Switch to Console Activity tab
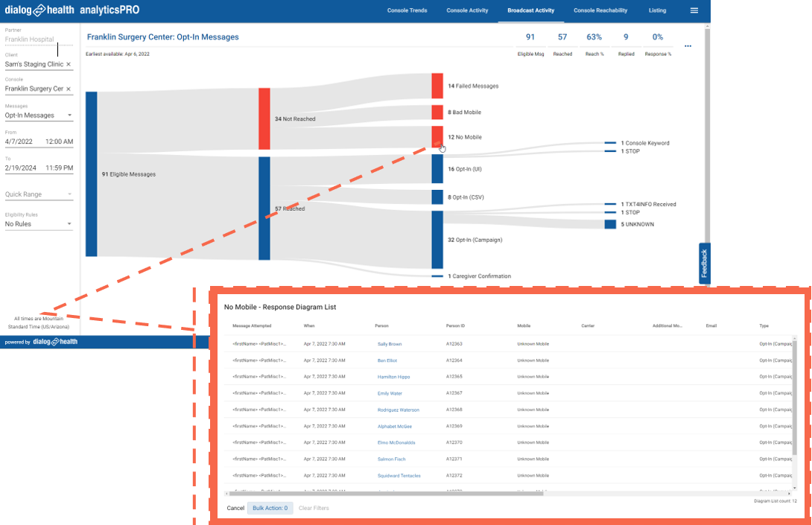The height and width of the screenshot is (525, 812). click(467, 10)
